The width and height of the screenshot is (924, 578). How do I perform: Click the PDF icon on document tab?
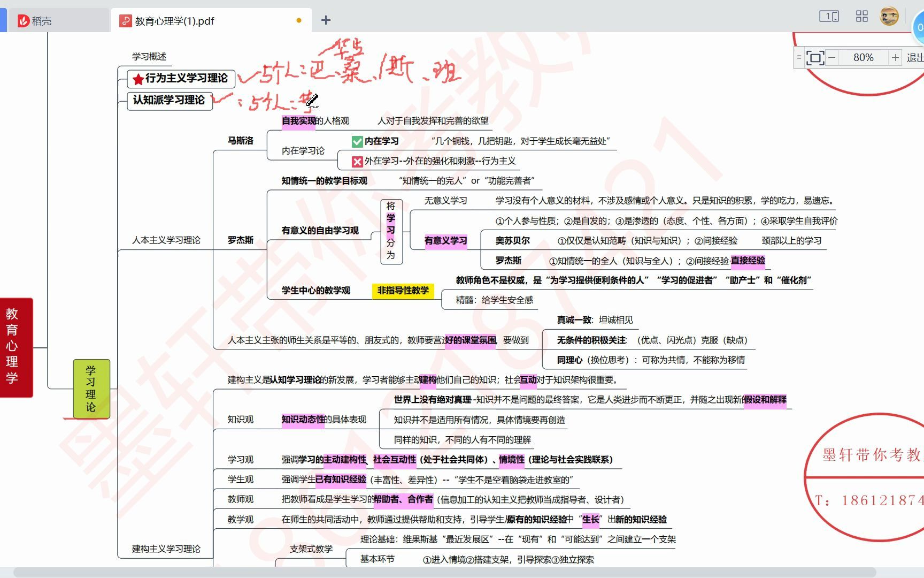pos(126,21)
